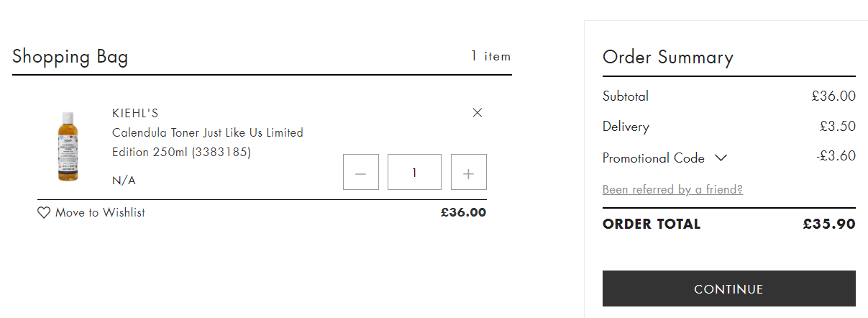Open the Been referred by a friend link

pyautogui.click(x=672, y=189)
